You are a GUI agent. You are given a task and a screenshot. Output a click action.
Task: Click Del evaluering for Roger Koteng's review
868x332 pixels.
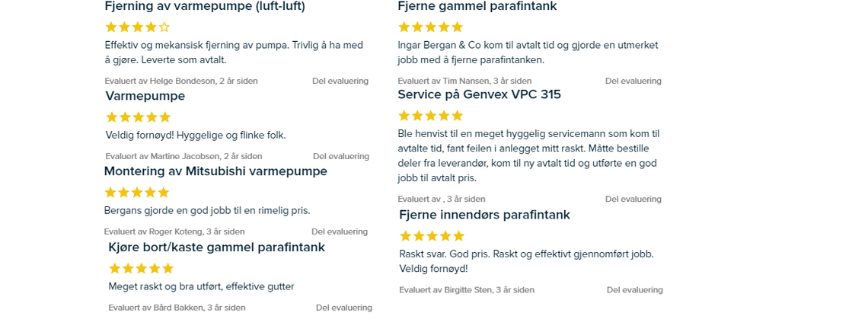340,231
